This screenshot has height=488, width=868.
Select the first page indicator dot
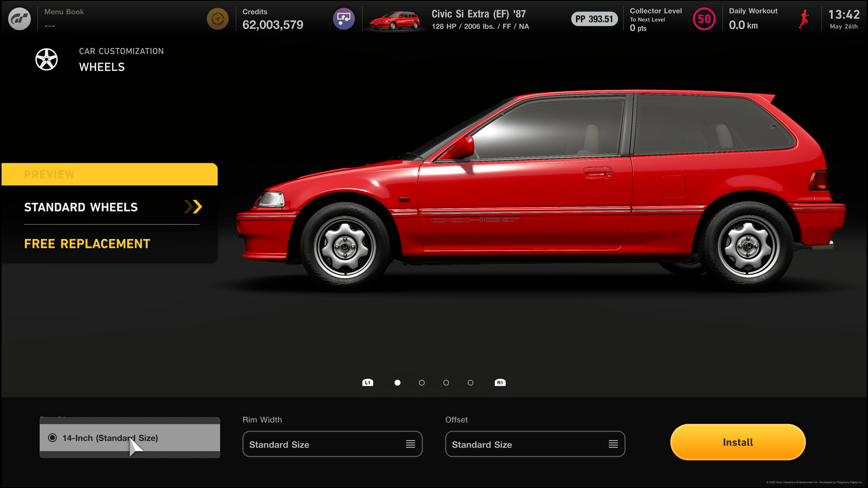pyautogui.click(x=397, y=382)
